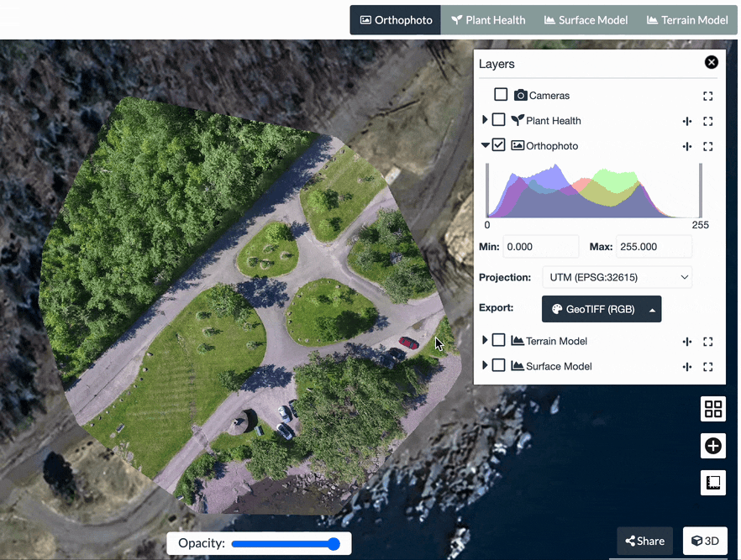The image size is (741, 560).
Task: Uncheck the Orthophoto layer checkbox
Action: coord(499,145)
